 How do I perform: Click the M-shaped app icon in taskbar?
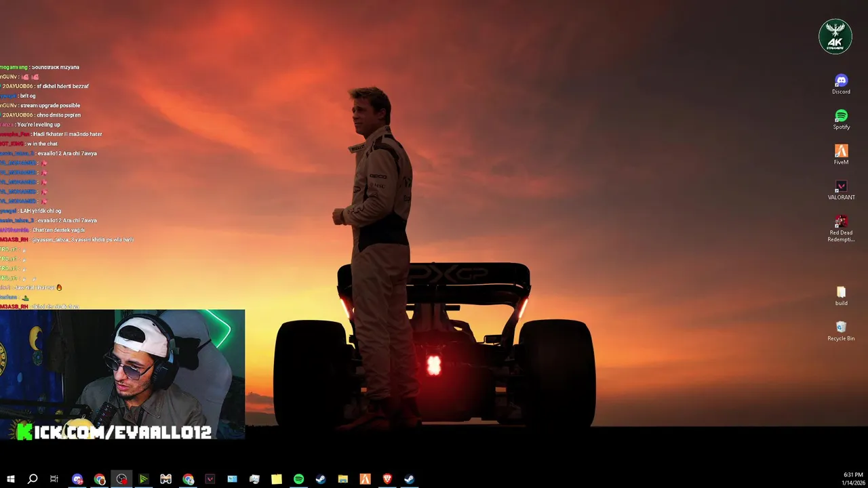[x=165, y=479]
